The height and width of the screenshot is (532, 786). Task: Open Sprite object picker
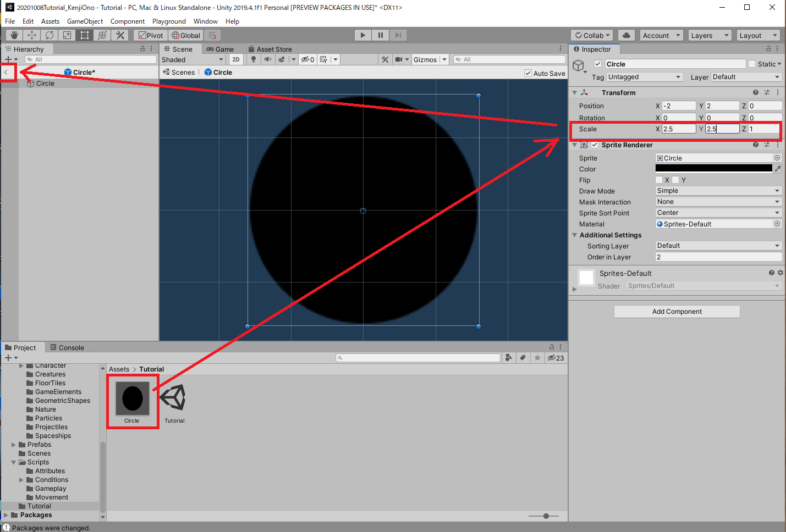point(777,158)
